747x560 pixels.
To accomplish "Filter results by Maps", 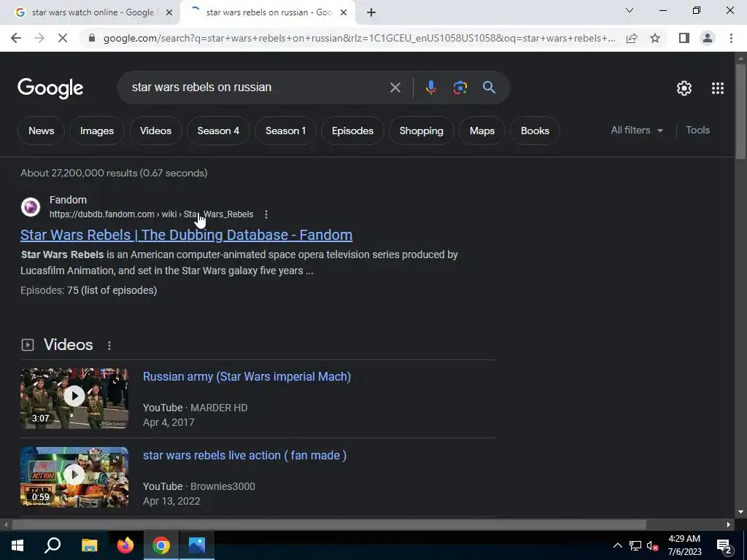I will [x=482, y=131].
